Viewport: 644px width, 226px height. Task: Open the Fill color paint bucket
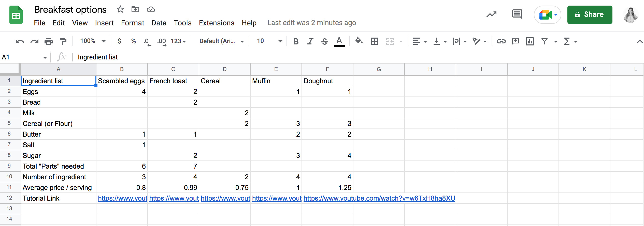[359, 41]
